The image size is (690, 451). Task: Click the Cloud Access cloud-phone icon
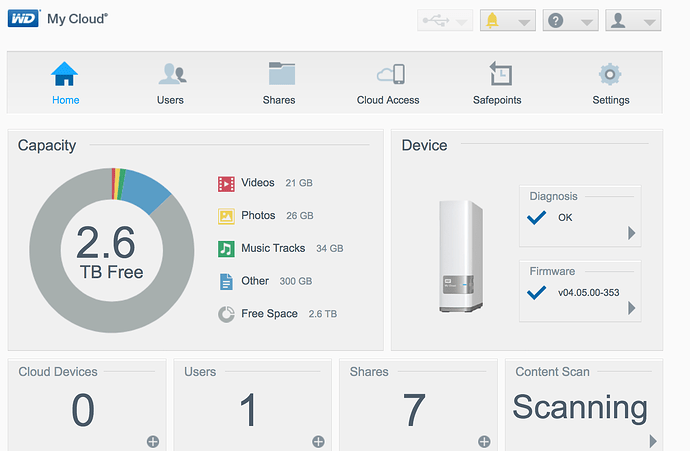pos(391,74)
